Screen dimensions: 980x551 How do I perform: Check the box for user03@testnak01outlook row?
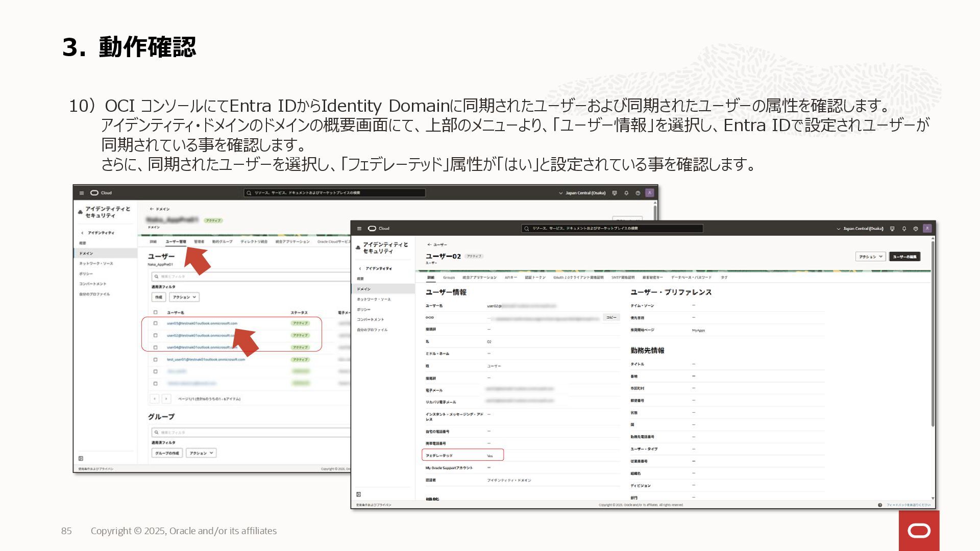[x=156, y=323]
